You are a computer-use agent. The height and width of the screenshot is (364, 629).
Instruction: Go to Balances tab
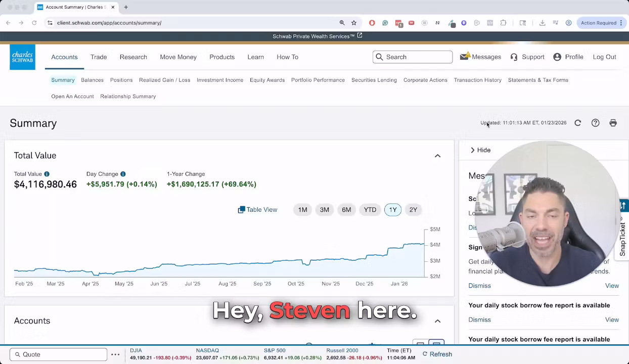pos(92,80)
